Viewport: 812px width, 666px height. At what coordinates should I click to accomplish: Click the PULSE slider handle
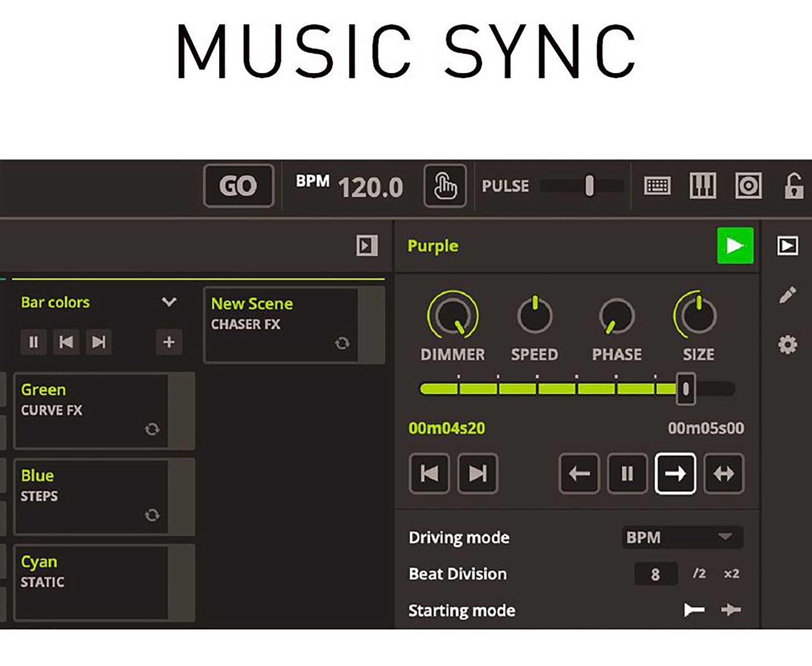pyautogui.click(x=589, y=185)
